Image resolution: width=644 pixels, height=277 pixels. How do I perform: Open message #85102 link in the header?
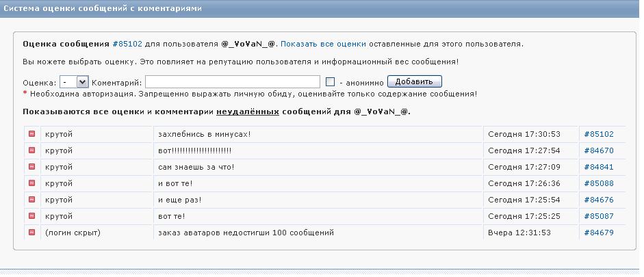tap(127, 44)
